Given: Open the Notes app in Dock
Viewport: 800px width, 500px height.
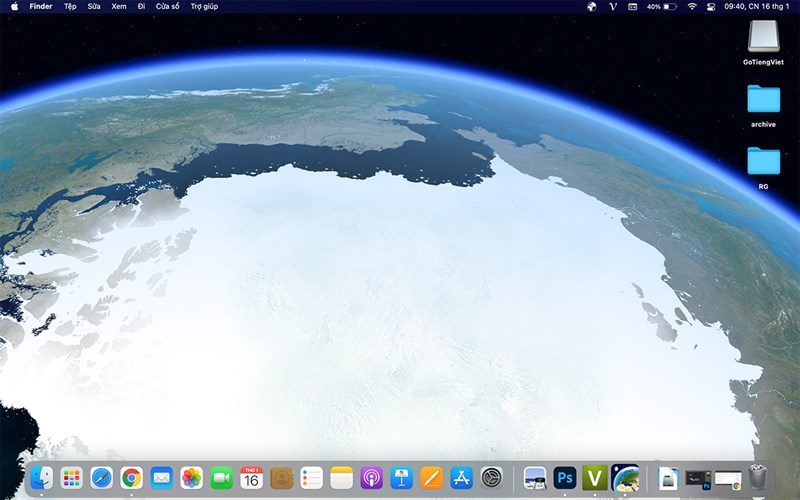Looking at the screenshot, I should 341,478.
